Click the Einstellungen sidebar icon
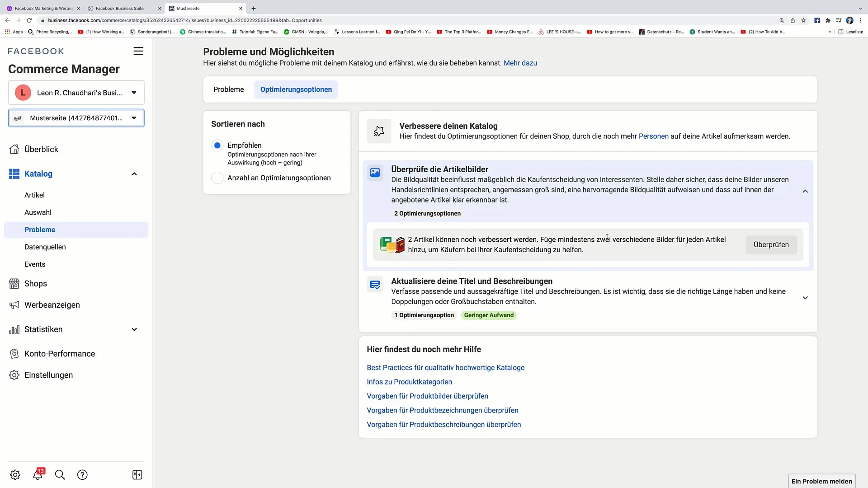Viewport: 868px width, 488px height. (14, 375)
